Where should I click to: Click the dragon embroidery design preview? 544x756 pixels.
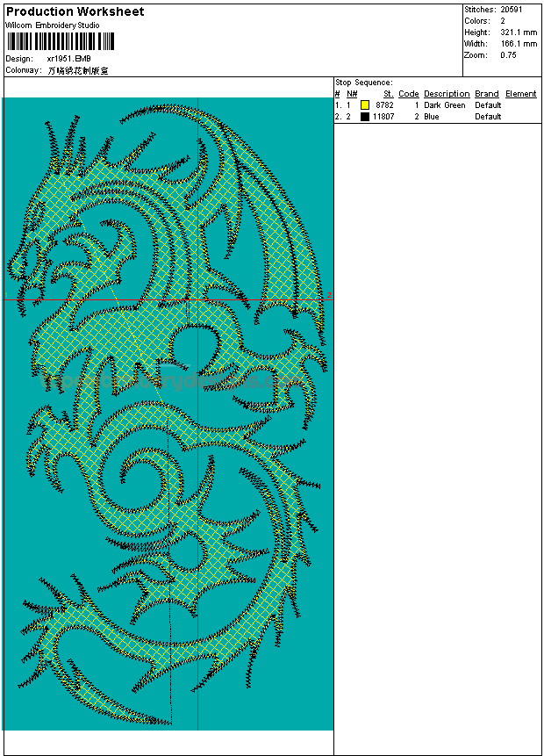pos(168,414)
